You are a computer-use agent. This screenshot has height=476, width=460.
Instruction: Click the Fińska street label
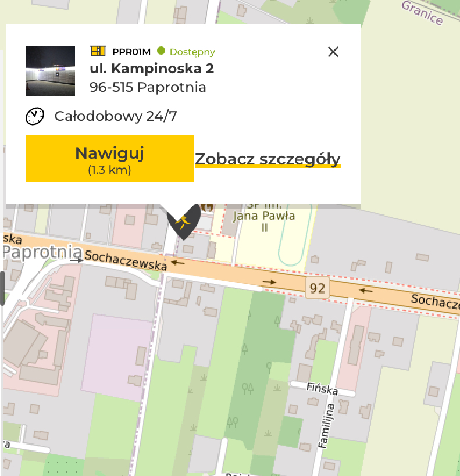(x=322, y=389)
